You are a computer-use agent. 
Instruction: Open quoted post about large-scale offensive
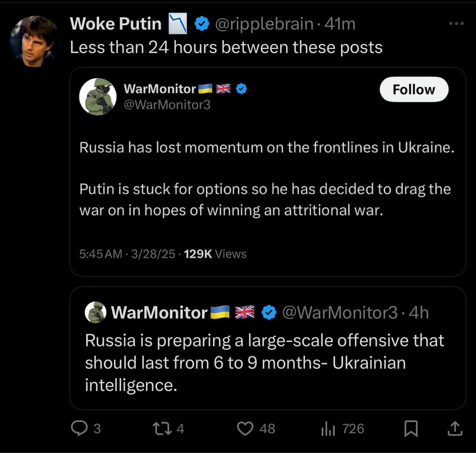(x=264, y=363)
